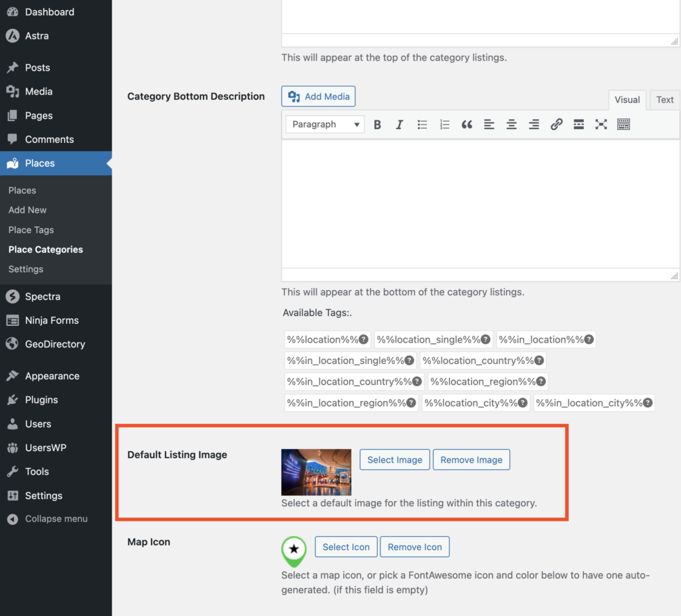The image size is (681, 616).
Task: Collapse the admin sidebar menu
Action: [56, 519]
